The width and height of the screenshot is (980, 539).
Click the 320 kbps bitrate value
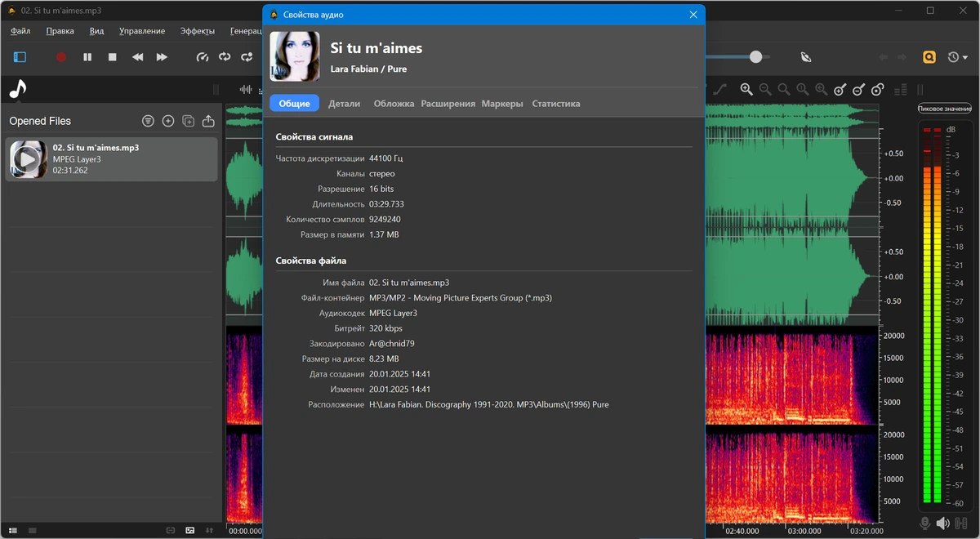385,328
